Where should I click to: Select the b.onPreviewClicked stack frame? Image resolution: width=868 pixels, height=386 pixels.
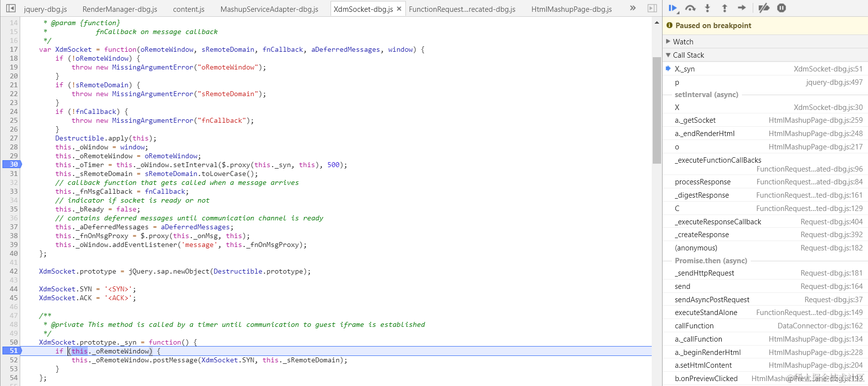tap(765, 379)
